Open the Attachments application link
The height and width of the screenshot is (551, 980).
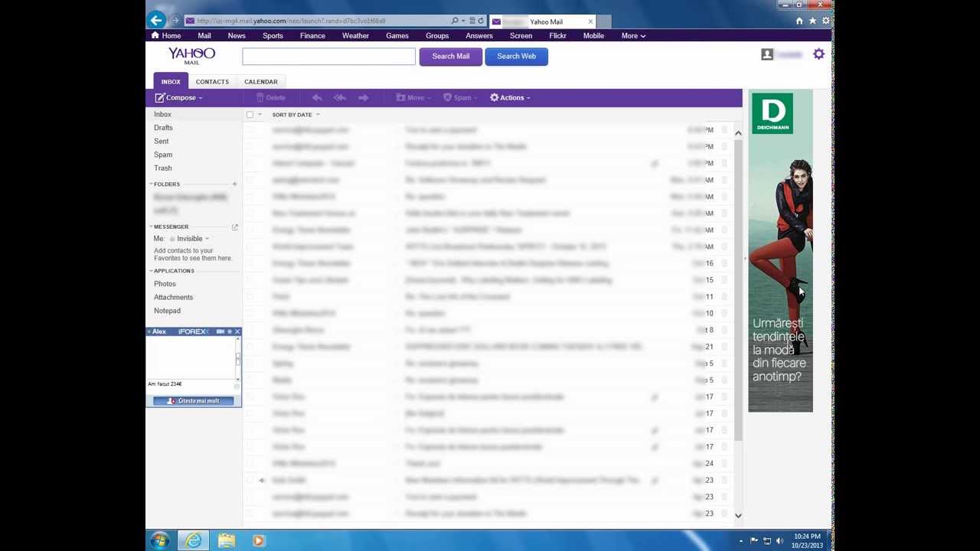tap(173, 297)
